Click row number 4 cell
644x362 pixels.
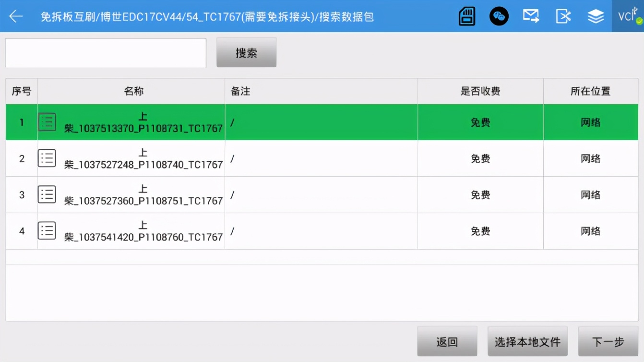[x=22, y=231]
